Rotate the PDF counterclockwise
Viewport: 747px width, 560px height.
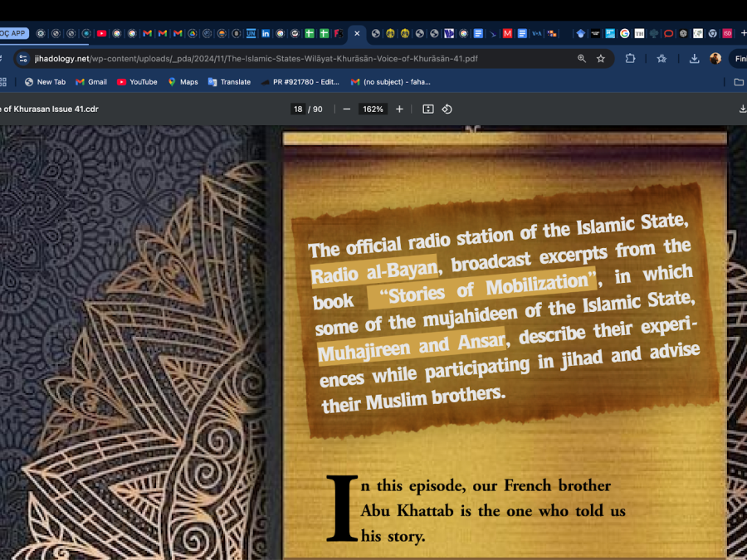447,109
